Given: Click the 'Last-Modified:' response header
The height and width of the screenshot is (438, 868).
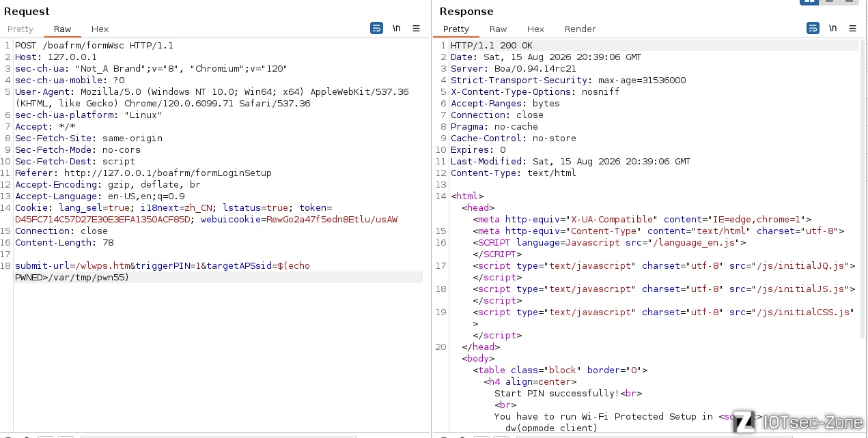Looking at the screenshot, I should 571,162.
